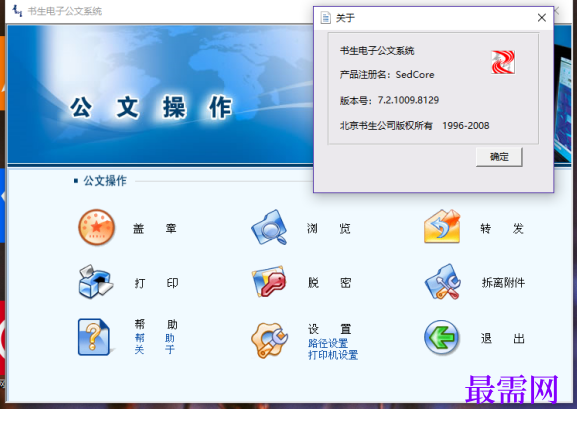Close the 关于 dialog
The height and width of the screenshot is (421, 577).
point(542,18)
